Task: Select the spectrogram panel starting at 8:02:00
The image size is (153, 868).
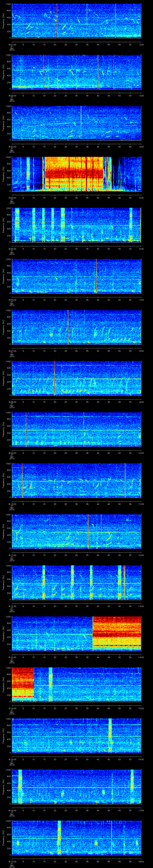Action: [76, 72]
